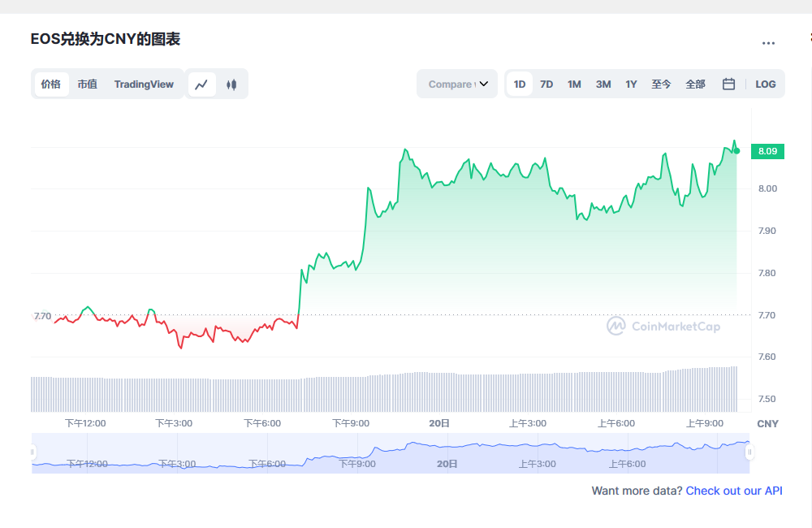Image resolution: width=812 pixels, height=528 pixels.
Task: Open the TradingView tab
Action: coord(144,84)
